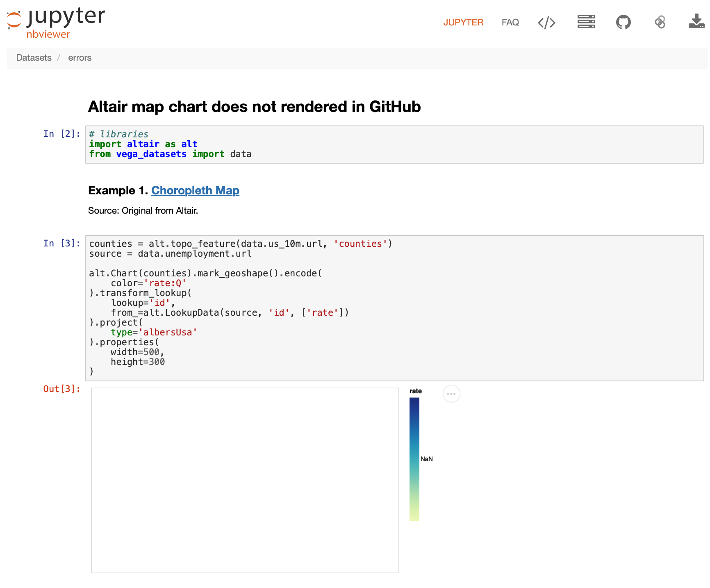This screenshot has height=588, width=710.
Task: Click the orange Jupyter logo mark
Action: coord(14,20)
